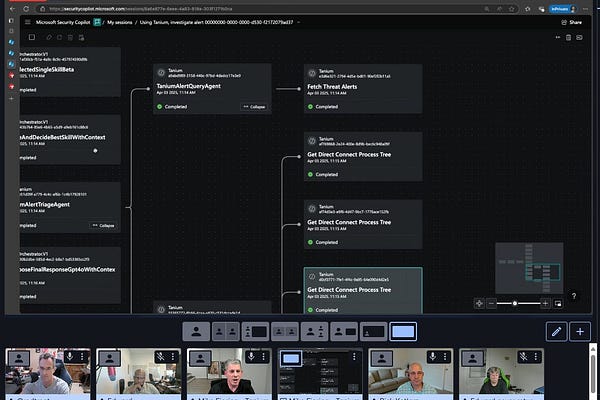Unmute microphone on green gaming chair tile
Viewport: 600px width, 400px height.
click(x=523, y=357)
